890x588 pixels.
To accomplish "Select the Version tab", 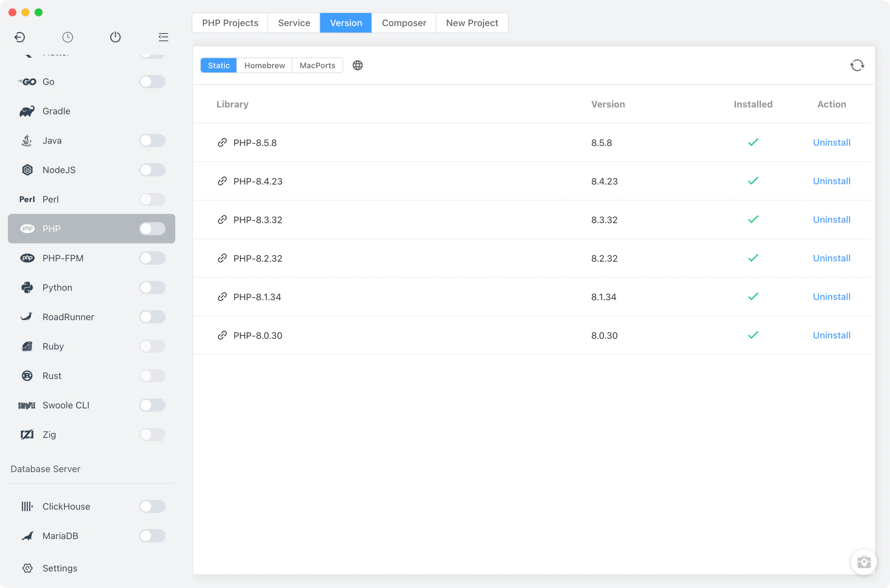I will 346,23.
